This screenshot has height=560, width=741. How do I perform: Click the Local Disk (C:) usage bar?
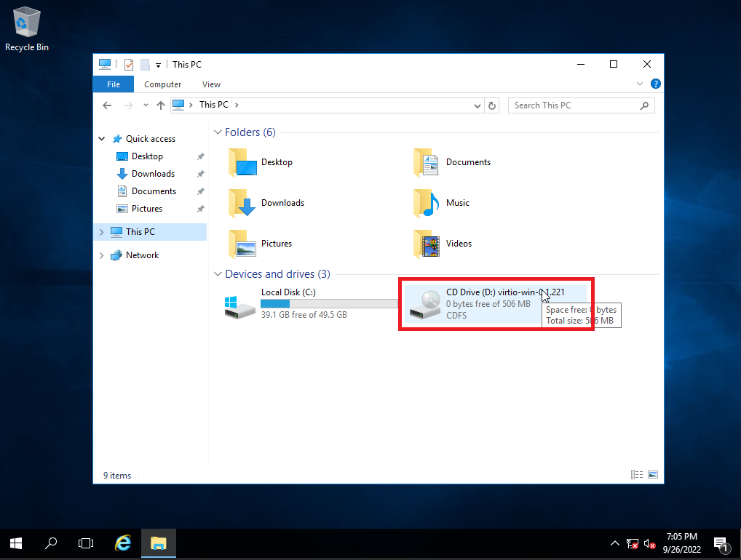(x=329, y=303)
